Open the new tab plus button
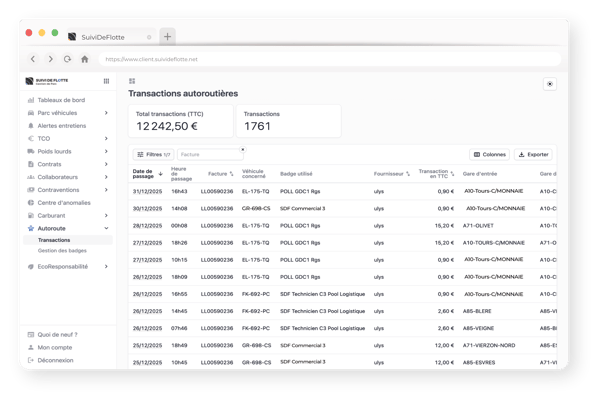Image resolution: width=600 pixels, height=401 pixels. pyautogui.click(x=167, y=36)
